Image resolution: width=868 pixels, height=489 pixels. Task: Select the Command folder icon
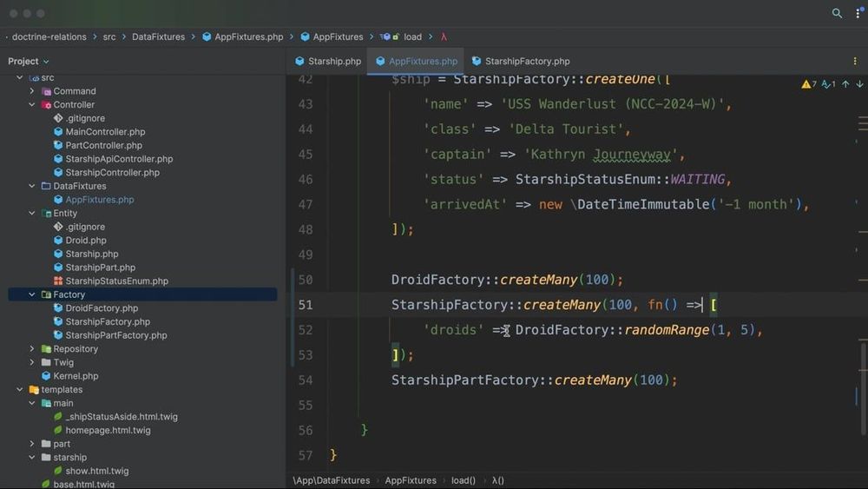47,91
